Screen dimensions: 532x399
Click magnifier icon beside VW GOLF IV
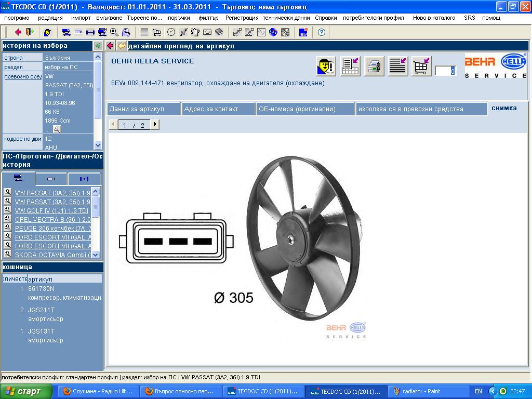7,210
